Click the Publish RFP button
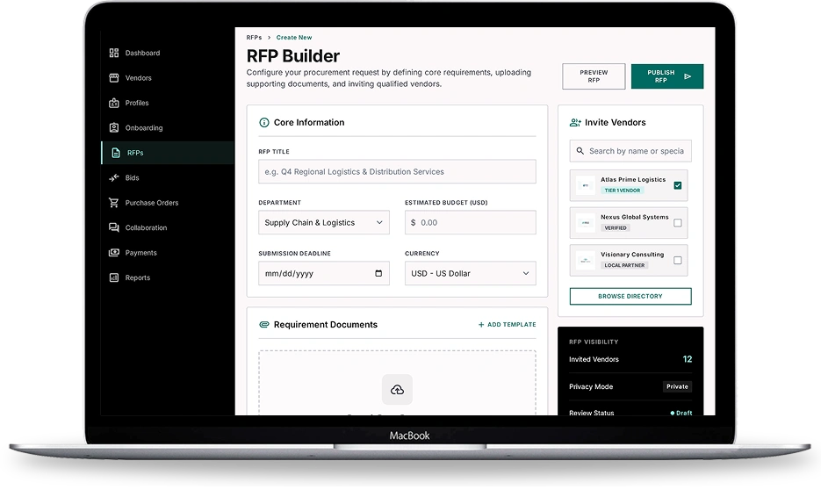 coord(667,76)
